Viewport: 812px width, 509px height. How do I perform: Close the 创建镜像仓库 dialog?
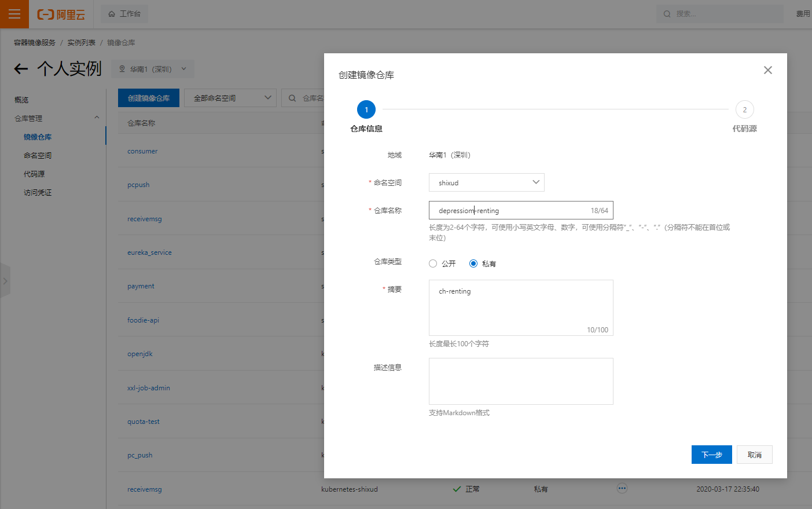pyautogui.click(x=768, y=70)
